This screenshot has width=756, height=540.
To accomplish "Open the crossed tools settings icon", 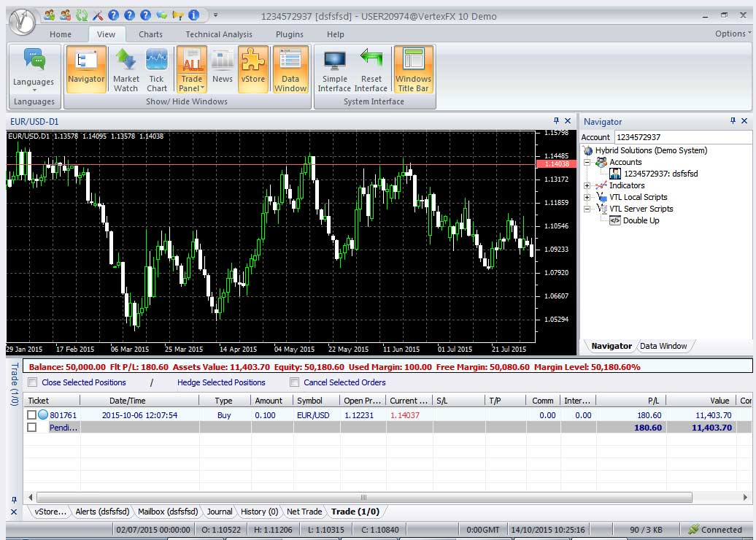I will 97,15.
